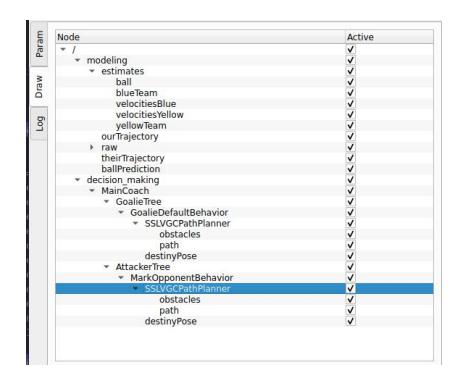This screenshot has height=376, width=460.
Task: Disable decision_making Active checkbox
Action: click(x=351, y=180)
